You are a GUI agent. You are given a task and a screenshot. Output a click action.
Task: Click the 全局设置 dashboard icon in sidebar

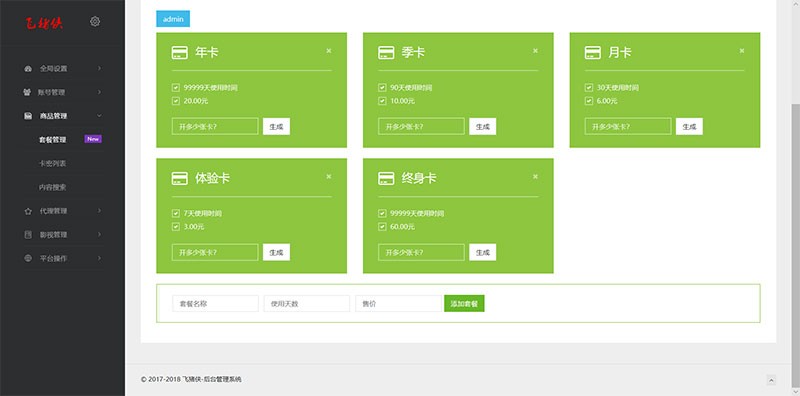28,68
